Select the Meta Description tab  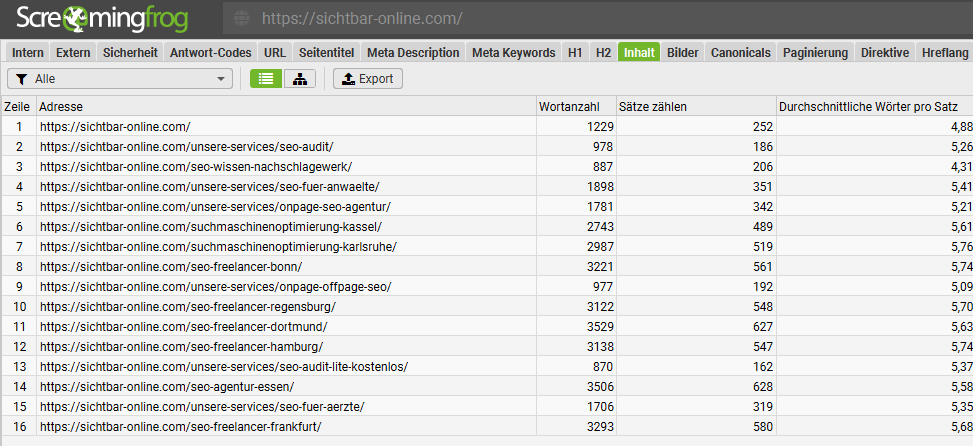pos(413,53)
